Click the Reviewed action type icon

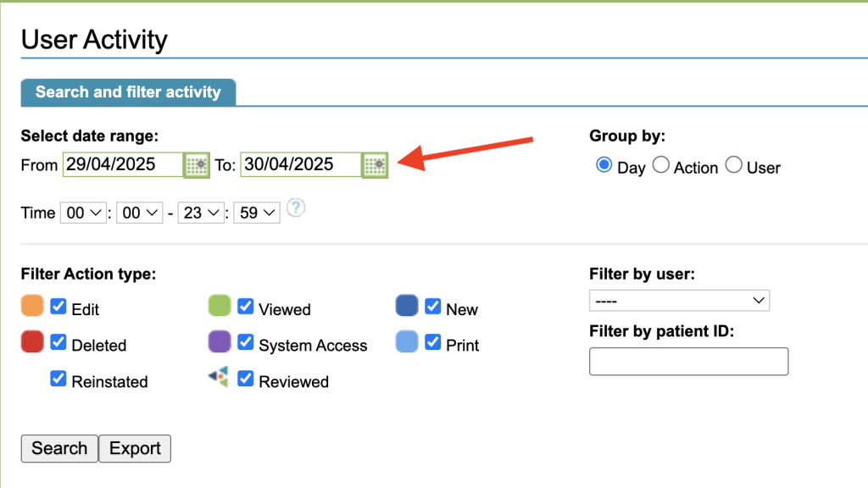219,378
